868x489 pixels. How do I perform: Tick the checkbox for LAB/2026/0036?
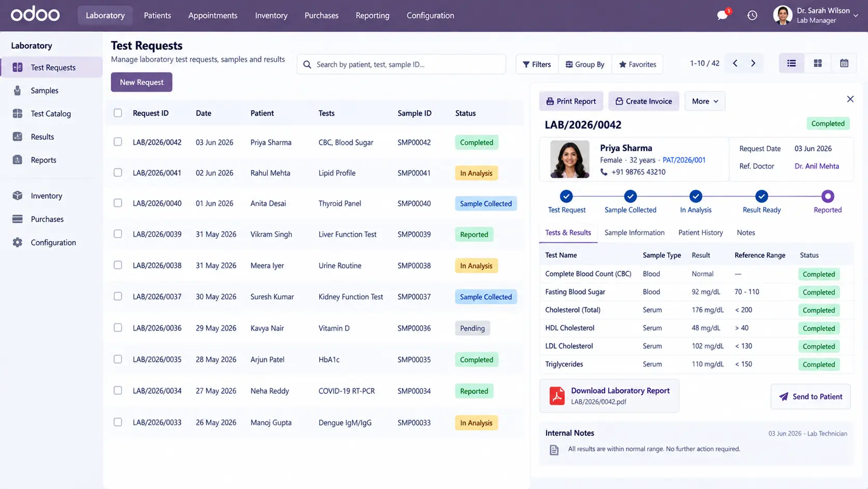pyautogui.click(x=118, y=328)
